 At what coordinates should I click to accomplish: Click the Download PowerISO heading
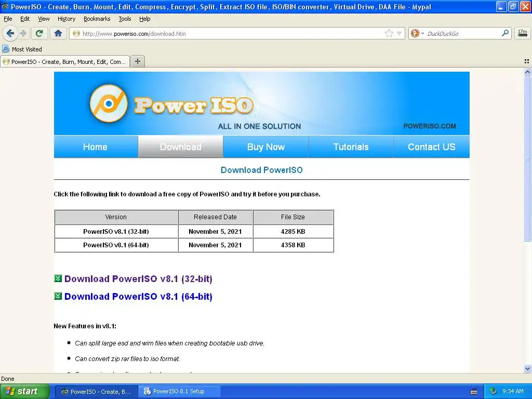(x=262, y=170)
